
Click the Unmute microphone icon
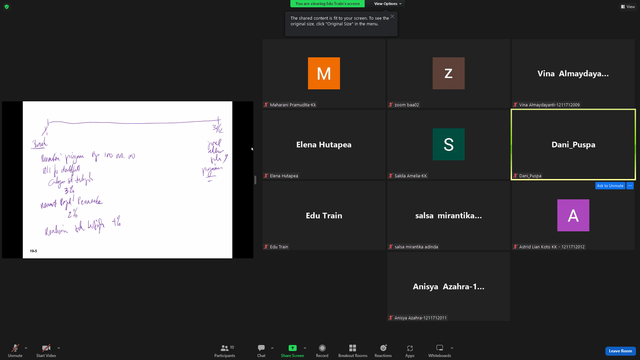15,348
